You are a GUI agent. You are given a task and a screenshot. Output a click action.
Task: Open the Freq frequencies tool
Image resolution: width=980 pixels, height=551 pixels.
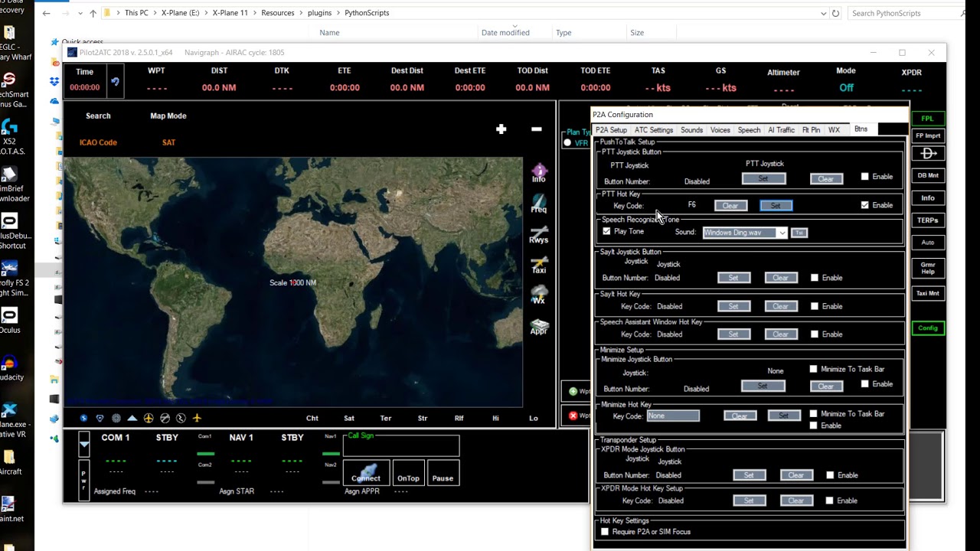pos(539,204)
